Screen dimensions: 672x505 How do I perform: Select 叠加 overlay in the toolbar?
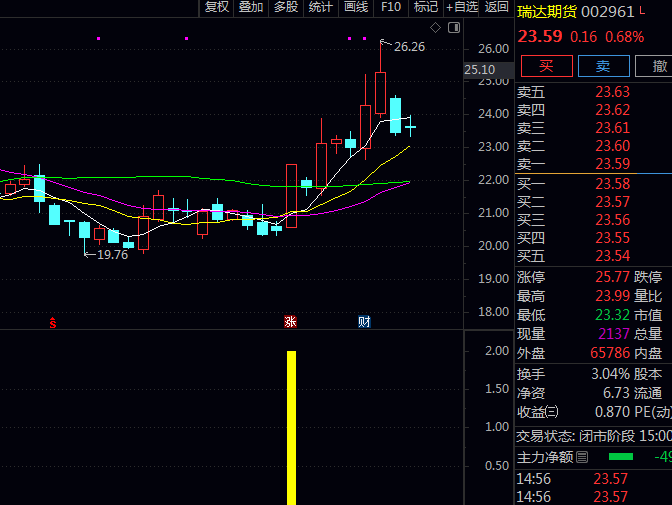(x=251, y=7)
